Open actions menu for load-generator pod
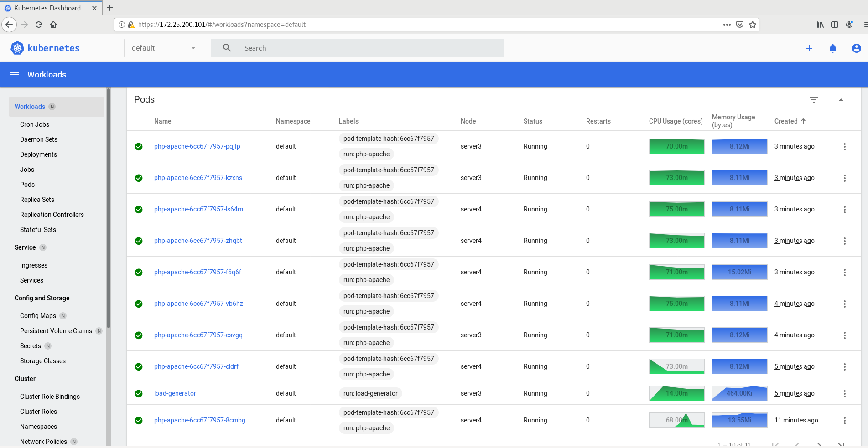Viewport: 868px width, 448px height. click(845, 393)
